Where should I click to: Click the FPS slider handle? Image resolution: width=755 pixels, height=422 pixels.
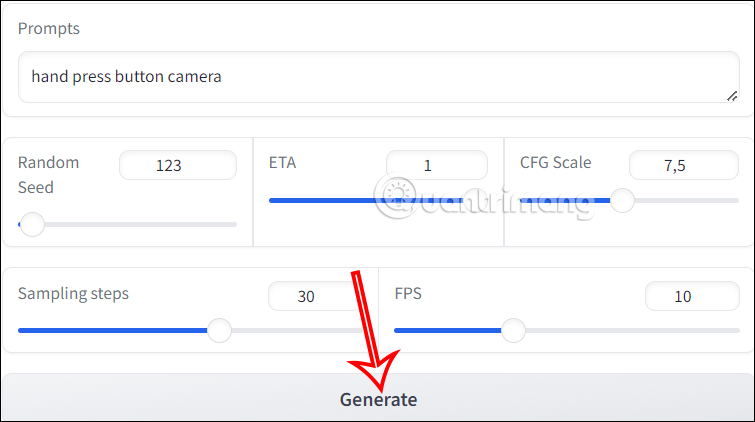point(513,330)
